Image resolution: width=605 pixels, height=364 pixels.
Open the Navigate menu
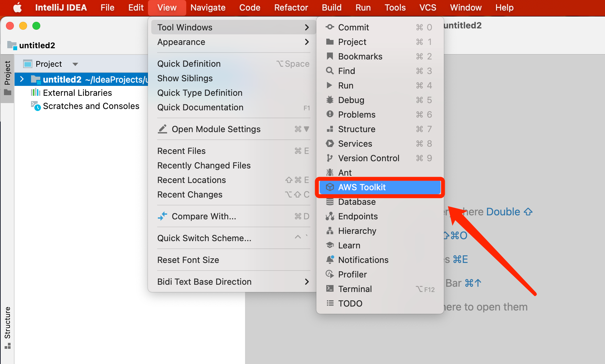coord(208,8)
